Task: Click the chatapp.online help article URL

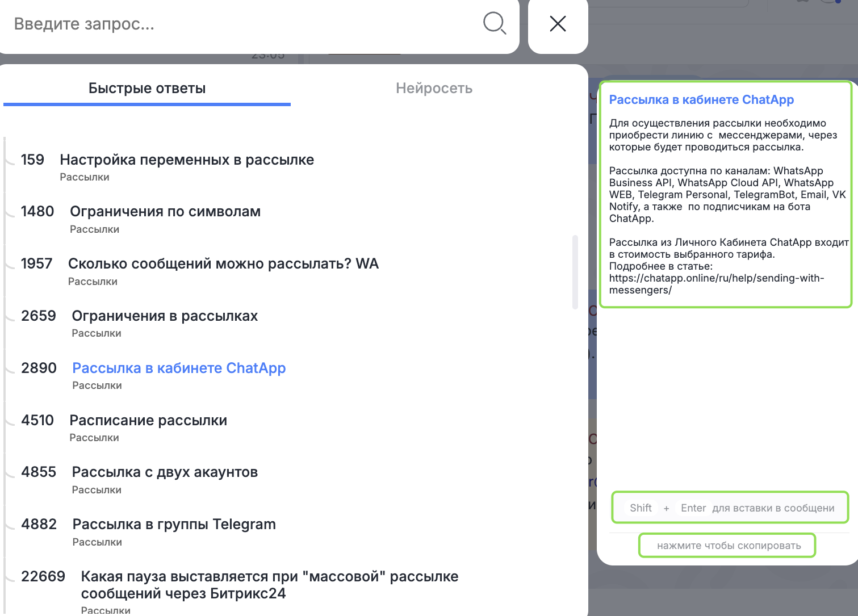Action: tap(716, 284)
